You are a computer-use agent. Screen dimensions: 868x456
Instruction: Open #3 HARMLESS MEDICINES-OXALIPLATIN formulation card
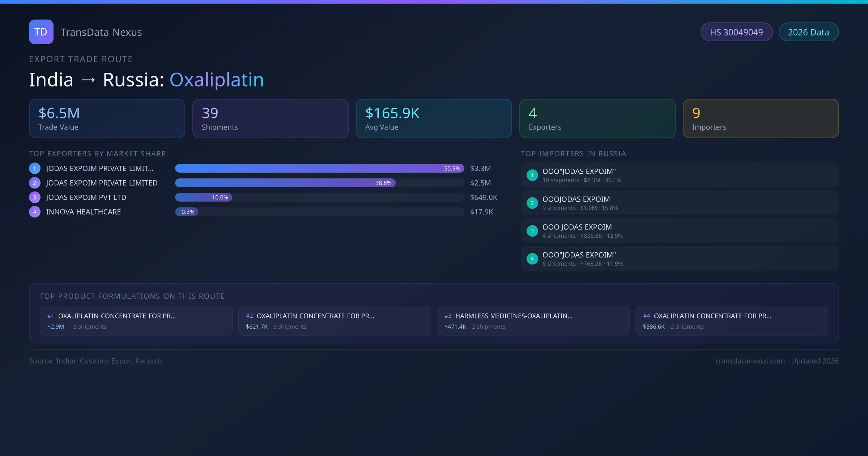(533, 321)
